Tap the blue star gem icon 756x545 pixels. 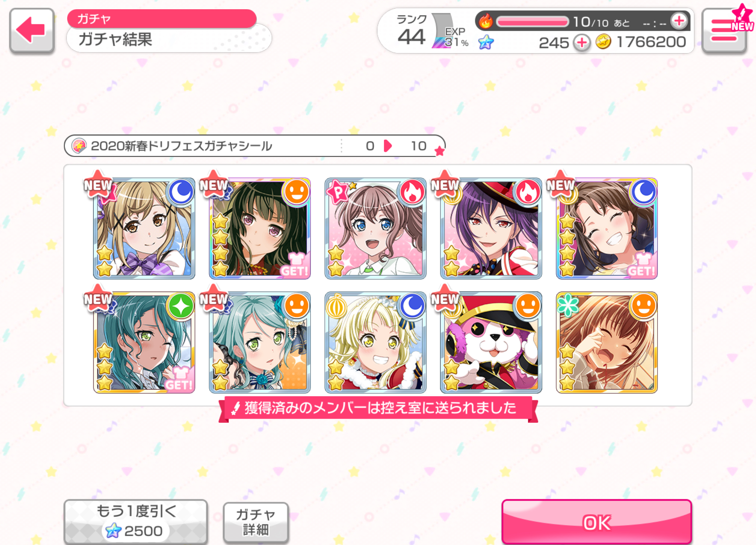click(x=486, y=42)
